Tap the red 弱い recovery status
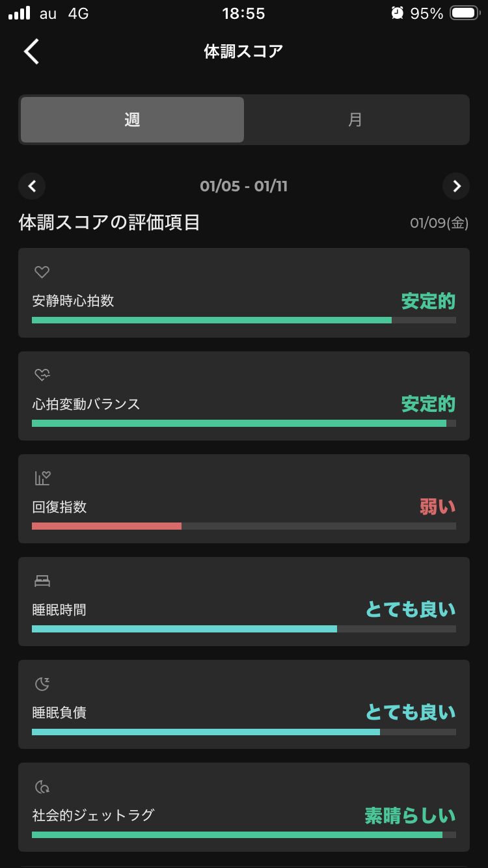488x868 pixels. click(437, 506)
